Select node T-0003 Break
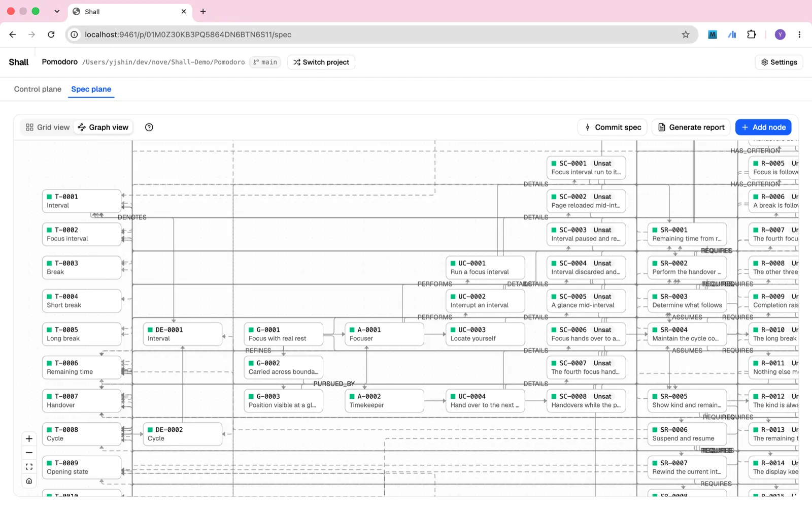The height and width of the screenshot is (510, 812). pyautogui.click(x=82, y=268)
